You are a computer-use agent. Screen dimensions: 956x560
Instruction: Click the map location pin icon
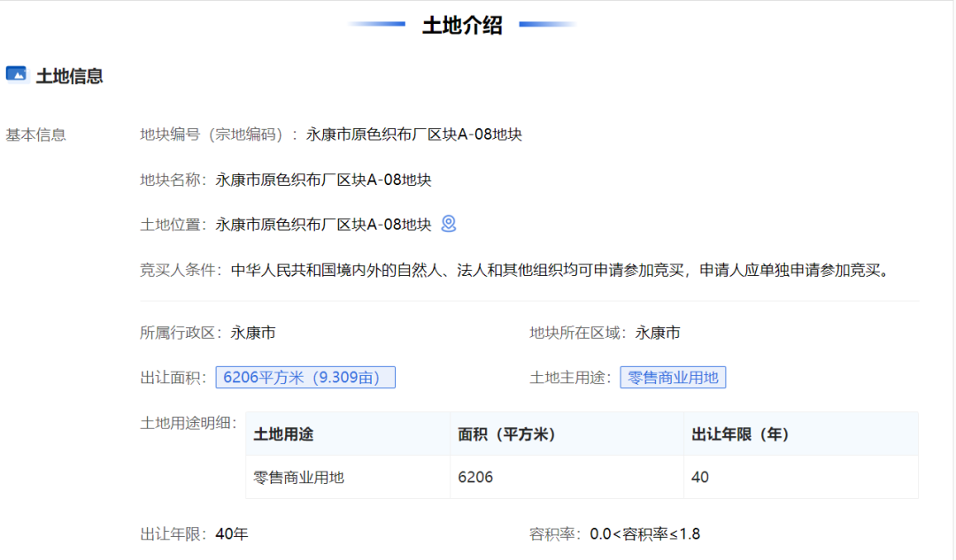coord(449,224)
